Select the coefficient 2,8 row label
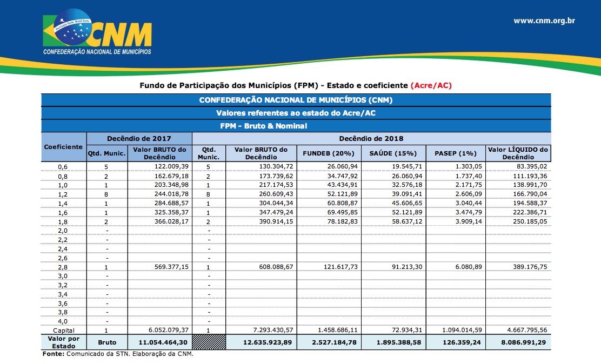601x364 pixels. tap(63, 267)
